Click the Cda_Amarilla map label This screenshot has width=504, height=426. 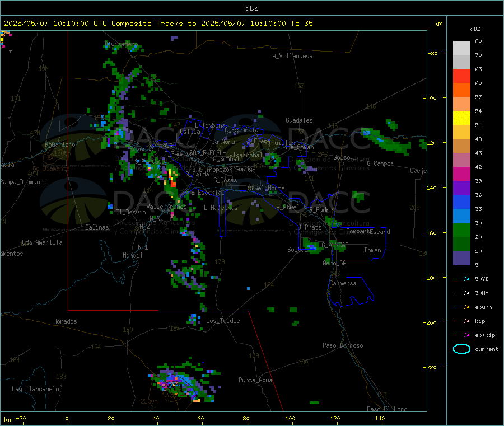pyautogui.click(x=42, y=242)
